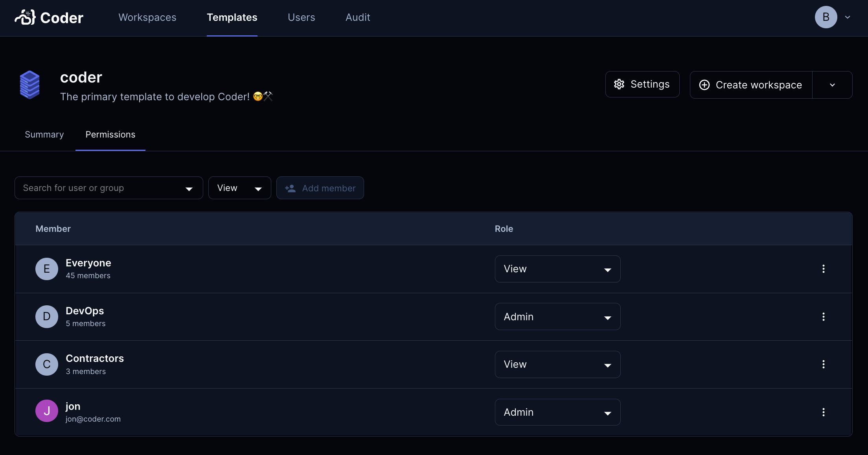The image size is (868, 455).
Task: Go to the Audit page
Action: 358,18
